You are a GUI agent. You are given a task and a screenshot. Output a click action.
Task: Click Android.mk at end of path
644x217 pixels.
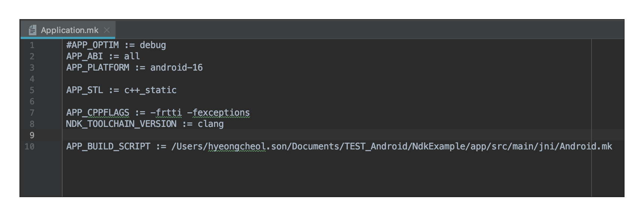coord(586,146)
